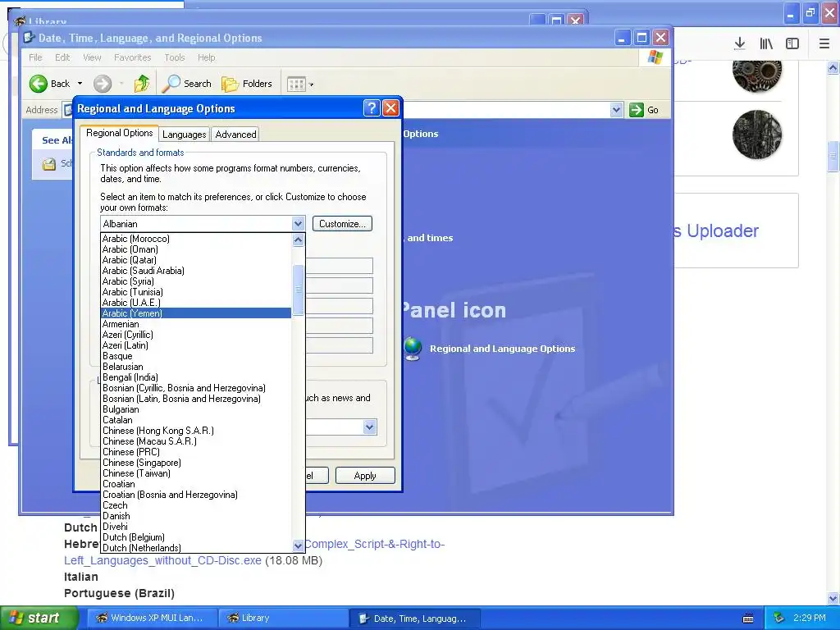Viewport: 840px width, 630px height.
Task: Select Armenian in the list
Action: point(196,324)
